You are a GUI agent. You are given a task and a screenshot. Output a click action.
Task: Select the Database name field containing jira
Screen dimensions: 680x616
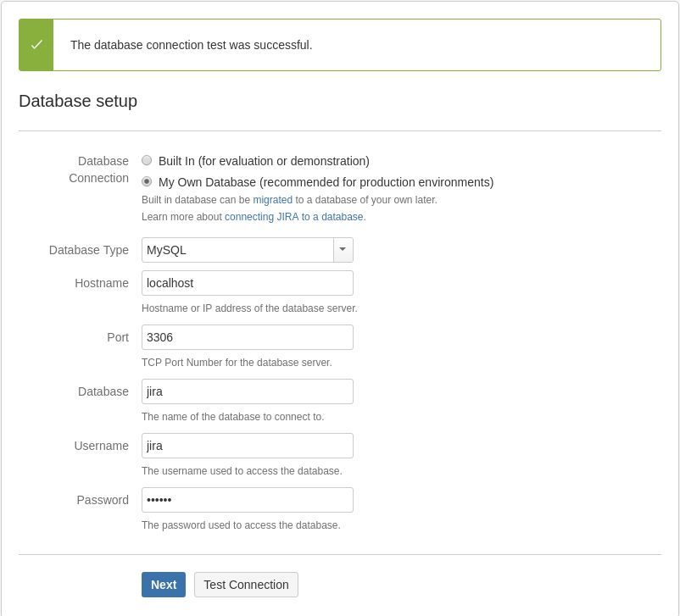[x=247, y=391]
